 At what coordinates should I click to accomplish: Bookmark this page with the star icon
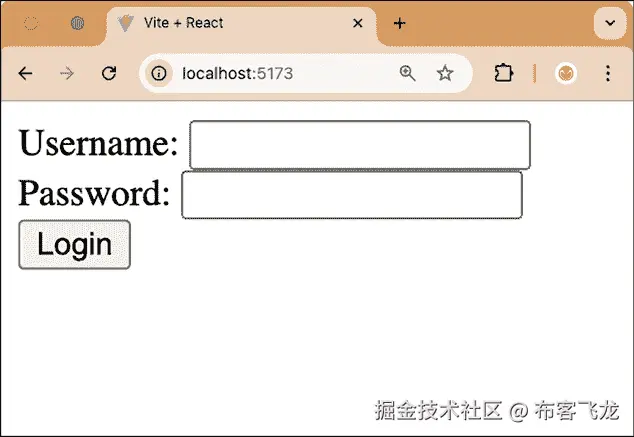(x=445, y=73)
